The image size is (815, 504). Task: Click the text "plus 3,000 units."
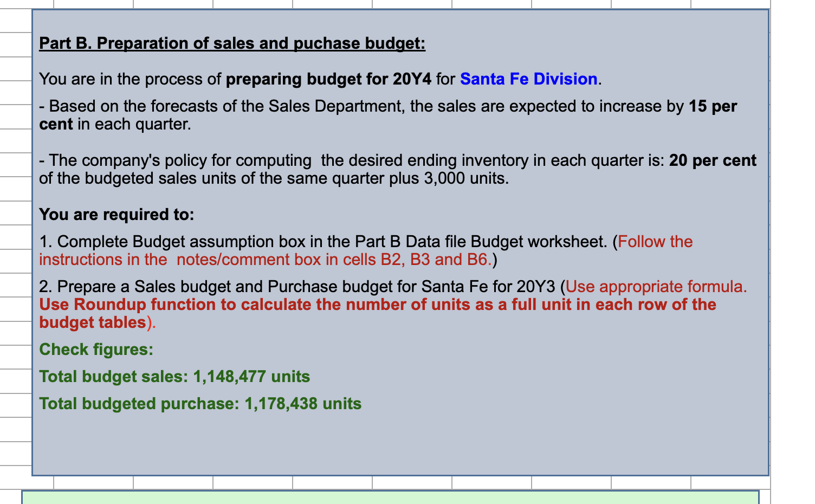450,178
